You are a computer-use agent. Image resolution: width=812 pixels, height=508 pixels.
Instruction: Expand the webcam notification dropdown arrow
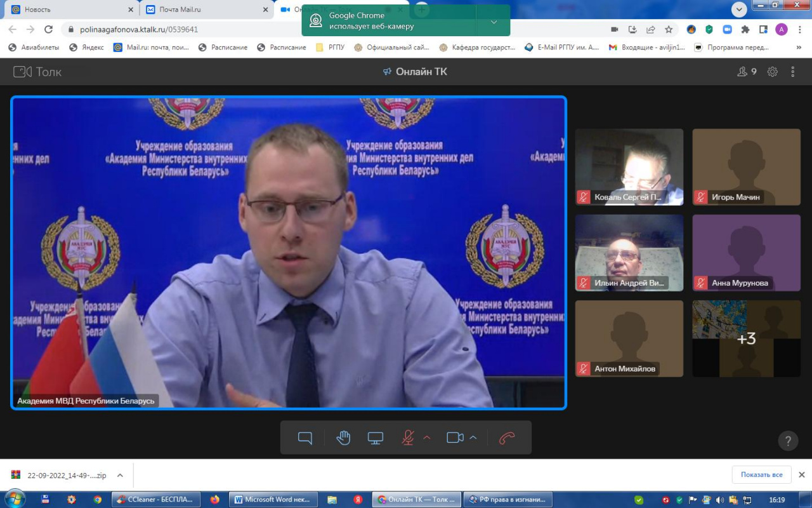(494, 22)
